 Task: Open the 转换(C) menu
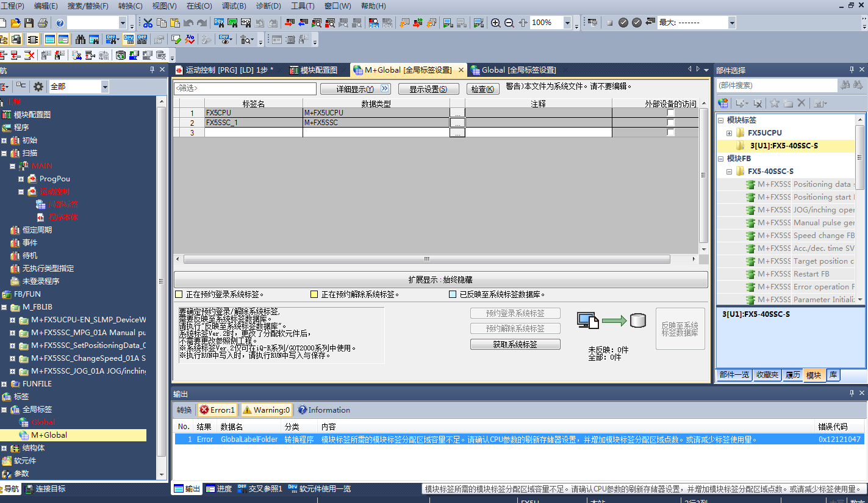pyautogui.click(x=130, y=6)
